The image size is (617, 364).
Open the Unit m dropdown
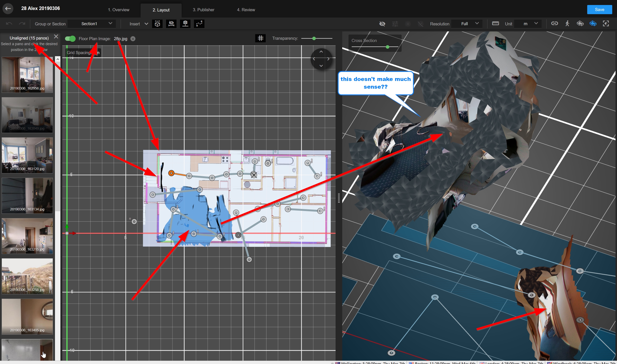pyautogui.click(x=528, y=24)
